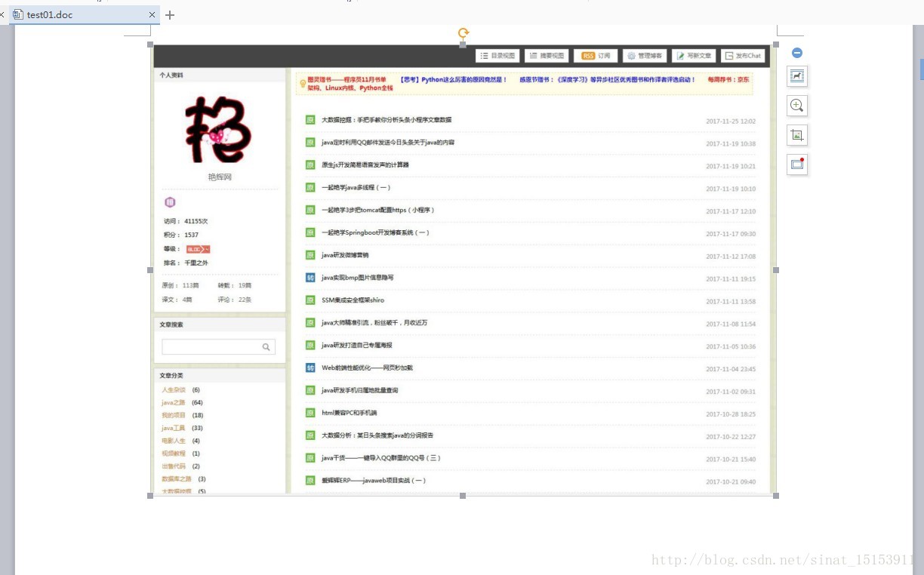Click article html兼容PC和手机端
Viewport: 924px width, 575px height.
tap(350, 413)
